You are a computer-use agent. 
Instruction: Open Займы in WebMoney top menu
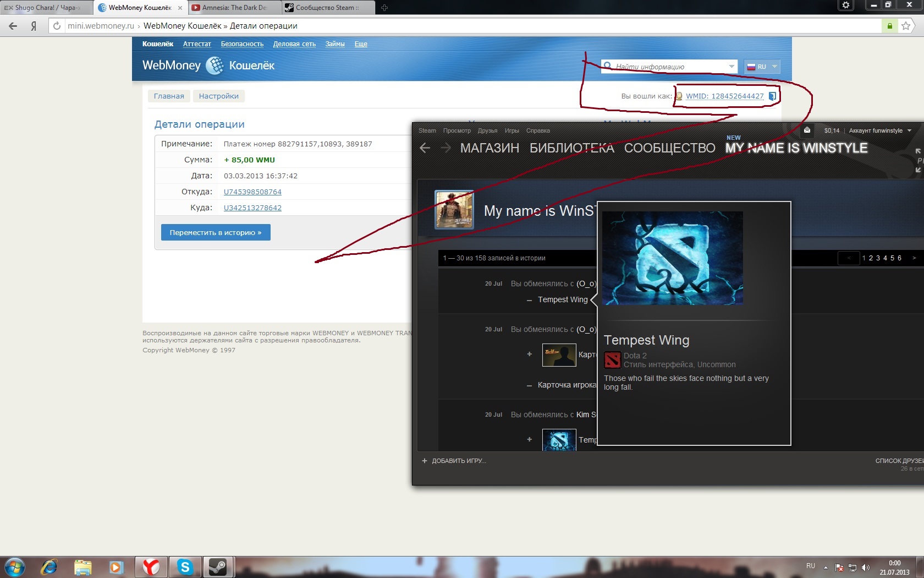335,44
